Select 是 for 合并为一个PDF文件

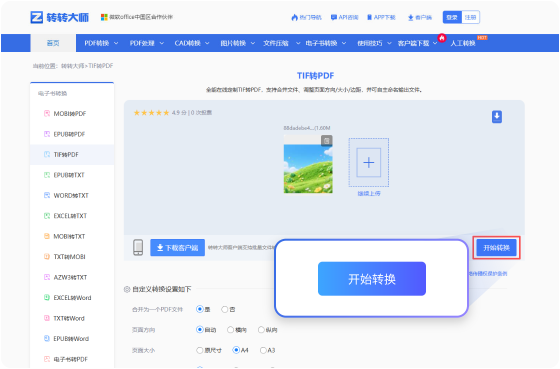click(200, 309)
